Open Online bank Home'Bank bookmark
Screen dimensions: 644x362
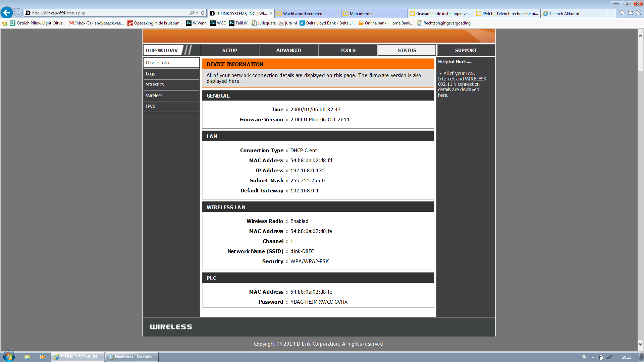[x=386, y=23]
